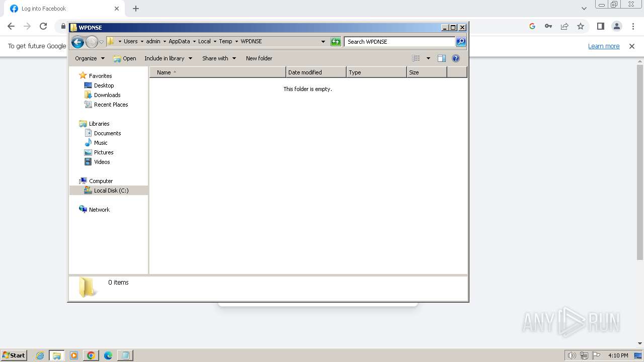Screen dimensions: 644x362
Task: Sort by the Size column
Action: (x=427, y=72)
